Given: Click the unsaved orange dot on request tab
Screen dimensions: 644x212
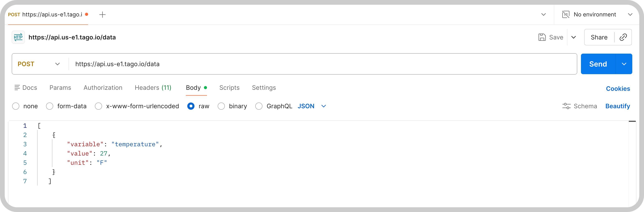Looking at the screenshot, I should coord(86,14).
